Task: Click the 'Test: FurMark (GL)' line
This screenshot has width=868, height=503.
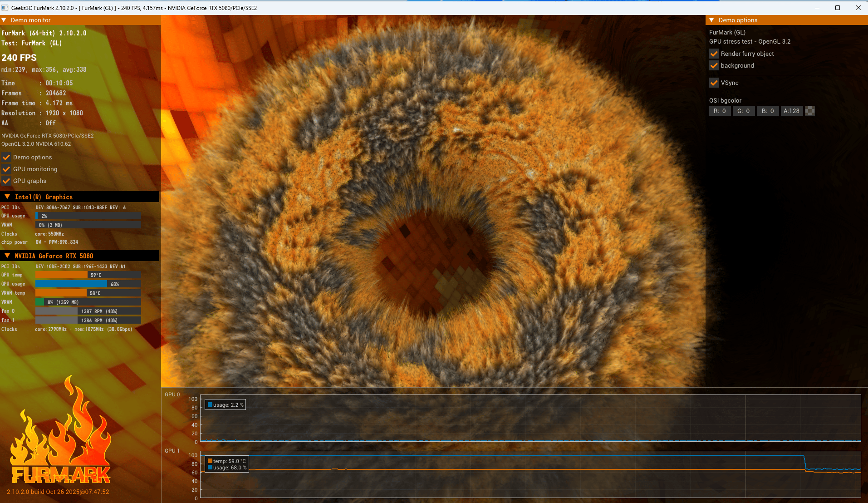Action: (31, 43)
